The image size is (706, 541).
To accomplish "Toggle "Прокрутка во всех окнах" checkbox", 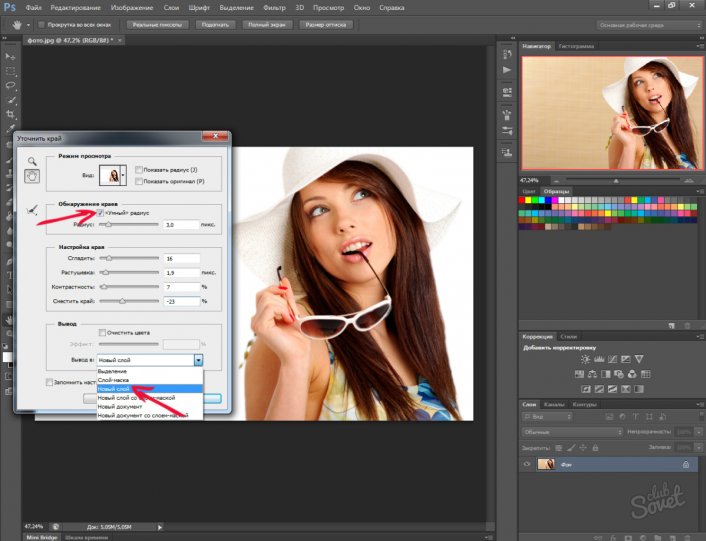I will coord(41,25).
